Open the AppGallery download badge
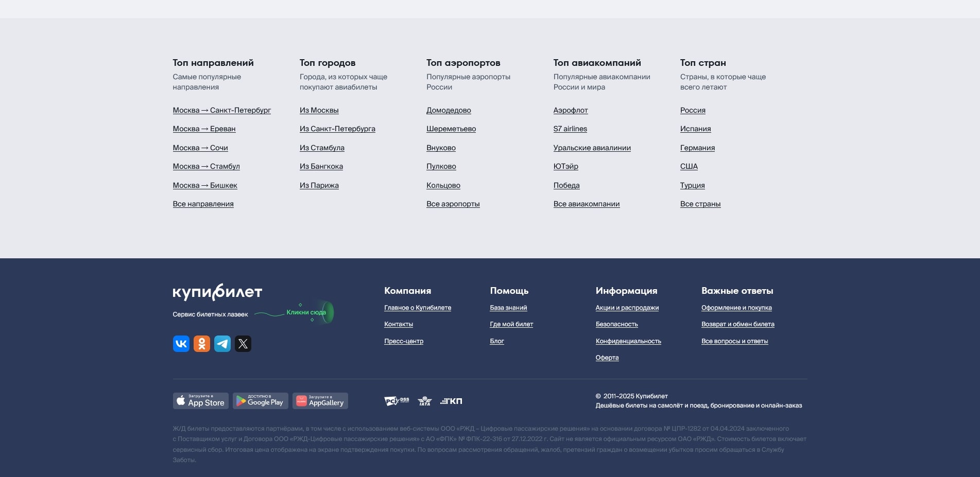This screenshot has width=980, height=477. (x=320, y=401)
